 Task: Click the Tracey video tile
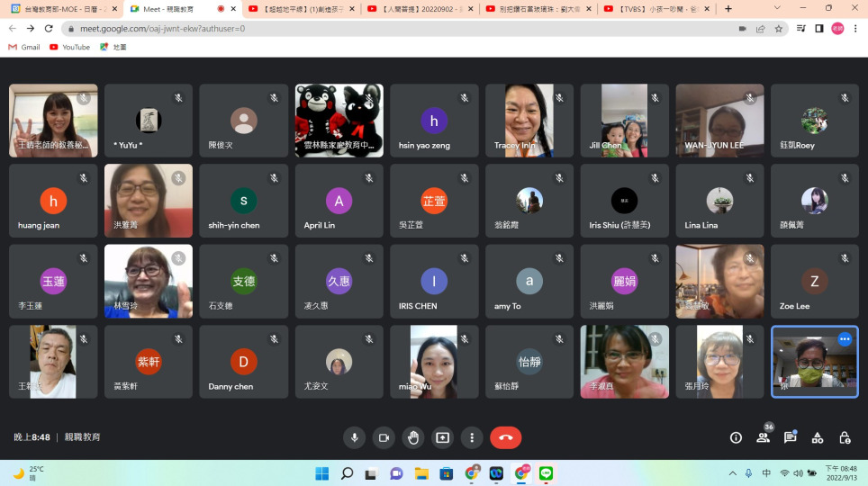529,120
